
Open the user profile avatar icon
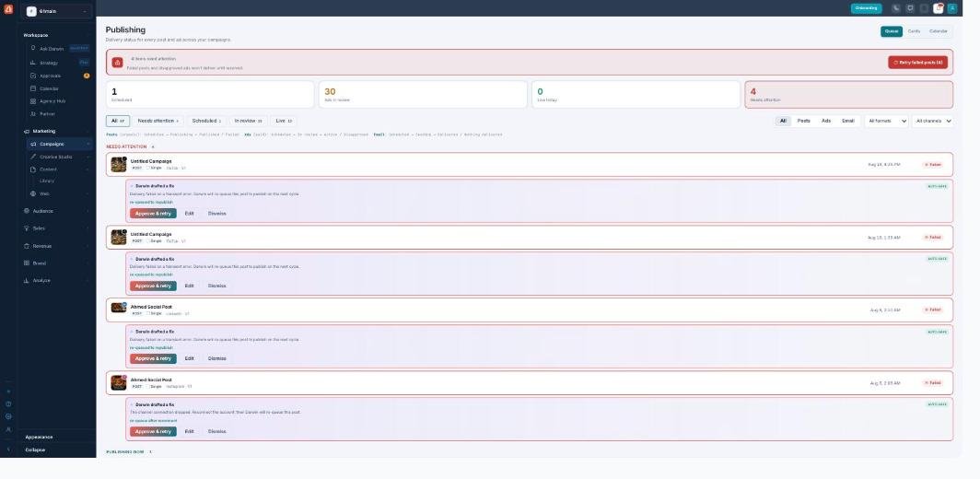pos(951,8)
